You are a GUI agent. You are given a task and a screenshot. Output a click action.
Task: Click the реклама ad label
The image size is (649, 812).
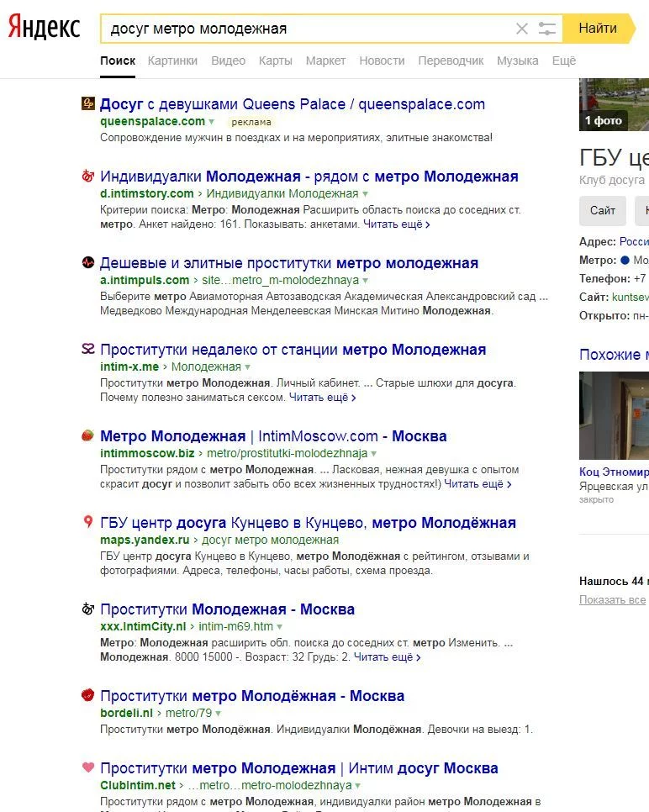pos(251,122)
